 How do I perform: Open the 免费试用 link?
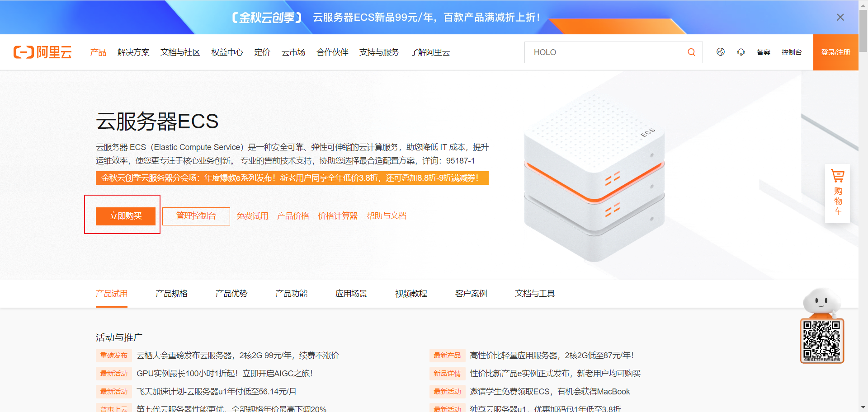pyautogui.click(x=252, y=216)
